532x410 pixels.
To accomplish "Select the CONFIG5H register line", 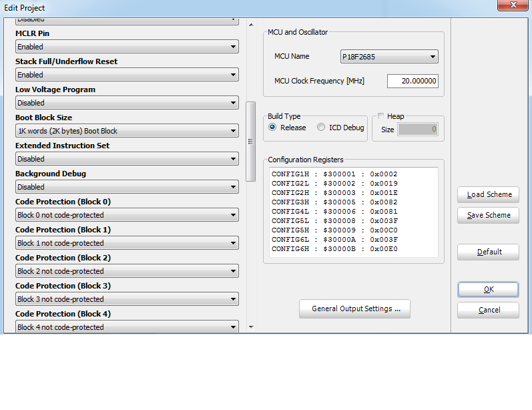I will [x=334, y=230].
